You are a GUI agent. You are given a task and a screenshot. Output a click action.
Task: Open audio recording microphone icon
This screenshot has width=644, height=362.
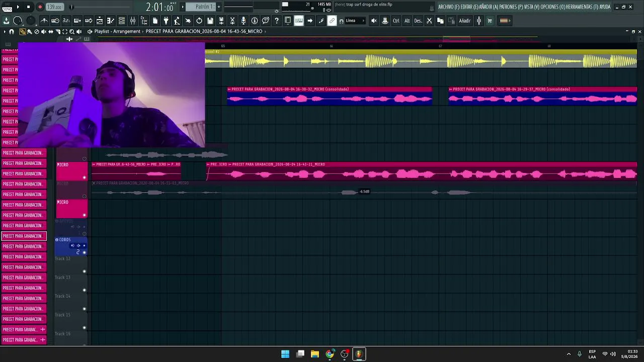(x=244, y=21)
